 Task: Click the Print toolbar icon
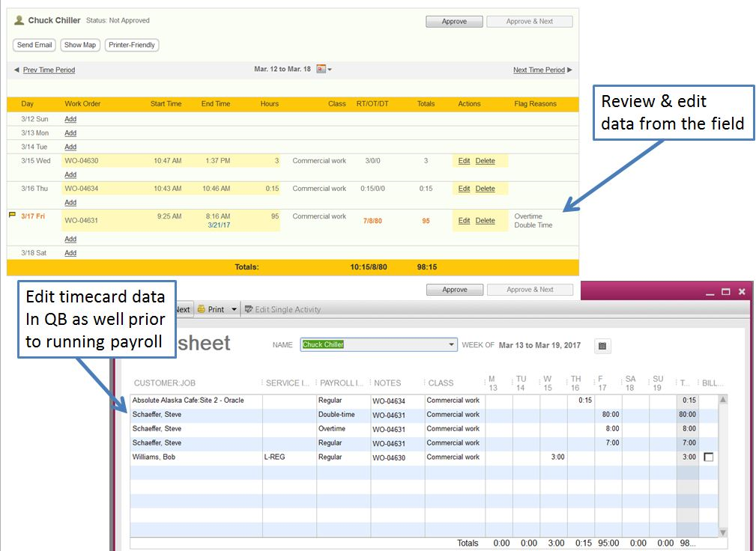coord(202,309)
